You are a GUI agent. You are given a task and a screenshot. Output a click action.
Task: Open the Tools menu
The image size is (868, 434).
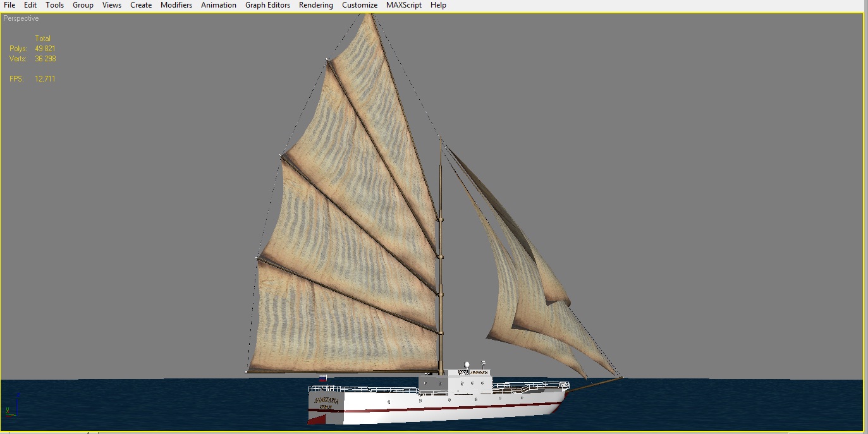tap(54, 5)
